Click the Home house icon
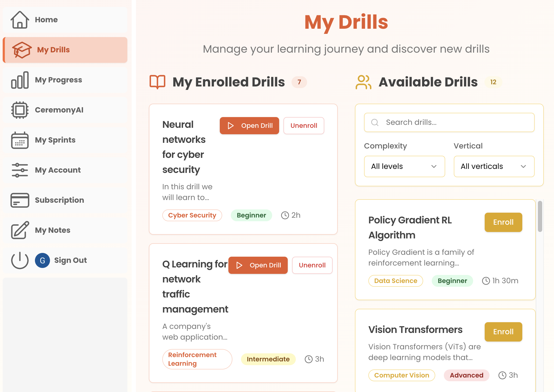 pos(20,20)
